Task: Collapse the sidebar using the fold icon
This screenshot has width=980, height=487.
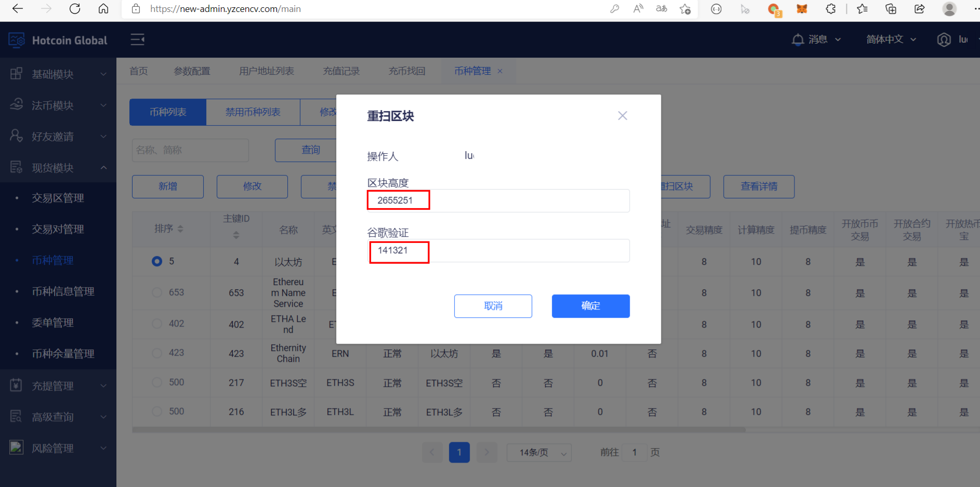Action: point(137,39)
